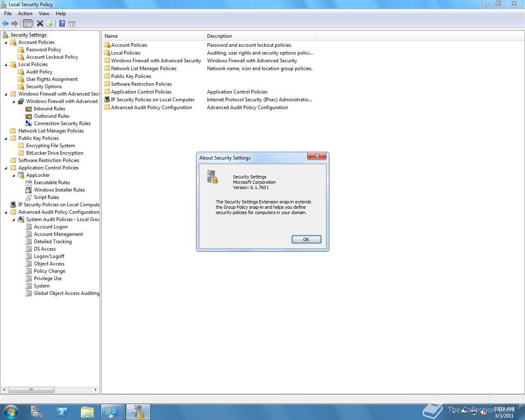This screenshot has height=420, width=525.
Task: Select User Rights Assignment in the tree
Action: pos(52,79)
